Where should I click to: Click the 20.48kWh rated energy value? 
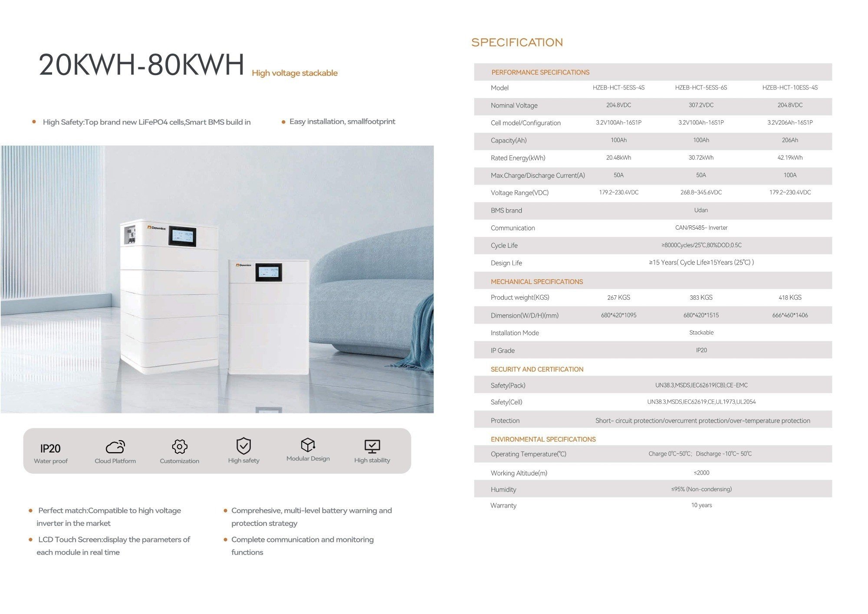pyautogui.click(x=618, y=158)
